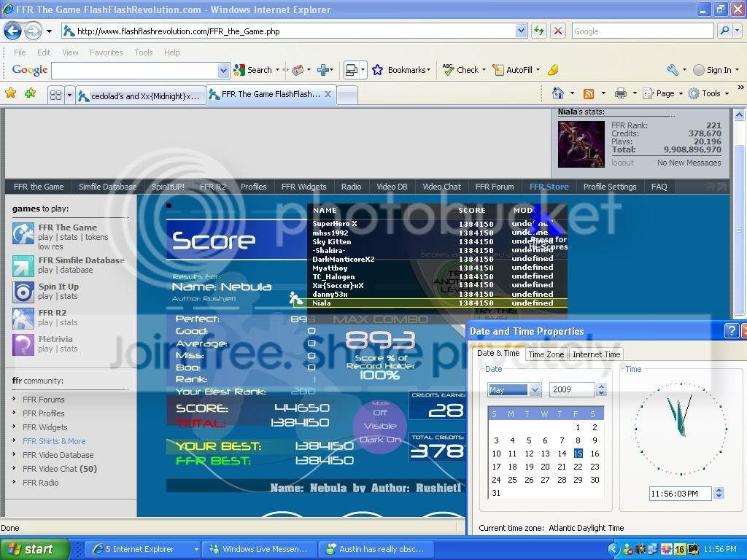
Task: Click the FFR The Game sidebar icon
Action: 23,233
